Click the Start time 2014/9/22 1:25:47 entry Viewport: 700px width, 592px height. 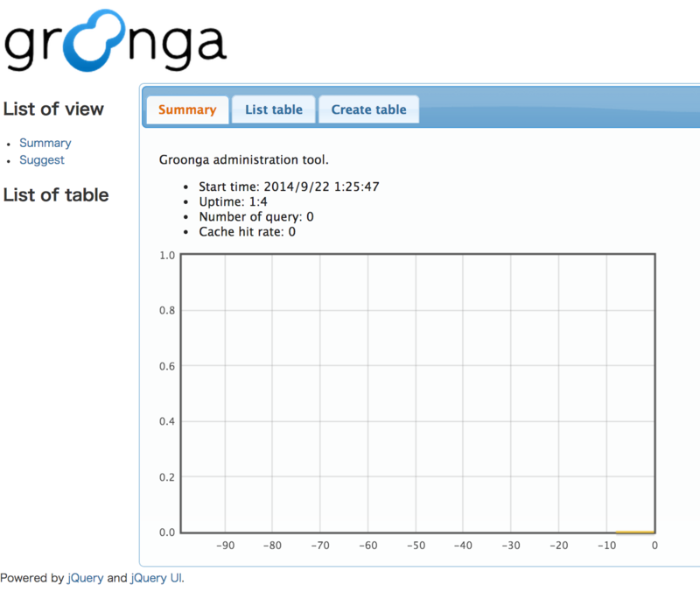(289, 187)
